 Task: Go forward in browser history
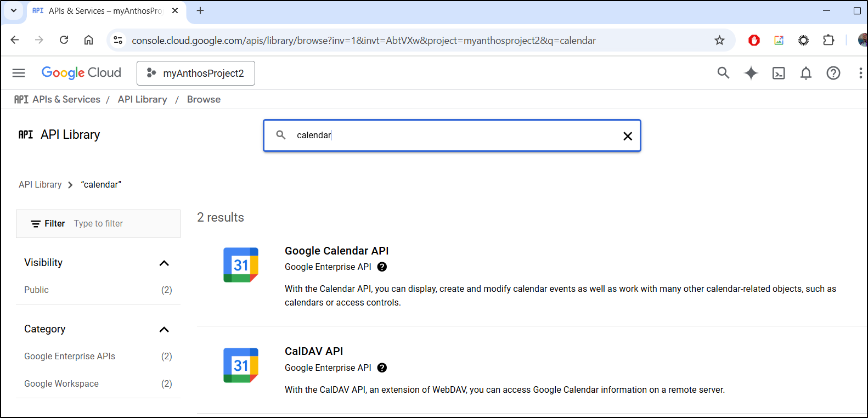coord(39,40)
